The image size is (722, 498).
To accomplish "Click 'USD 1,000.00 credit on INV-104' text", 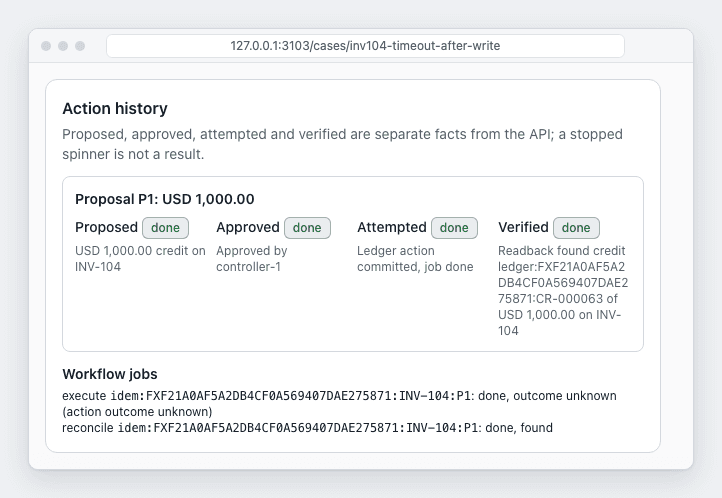I will [140, 259].
